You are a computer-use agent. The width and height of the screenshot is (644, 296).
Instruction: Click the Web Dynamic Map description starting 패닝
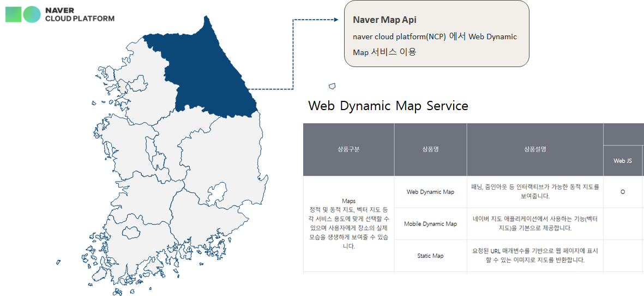coord(535,192)
